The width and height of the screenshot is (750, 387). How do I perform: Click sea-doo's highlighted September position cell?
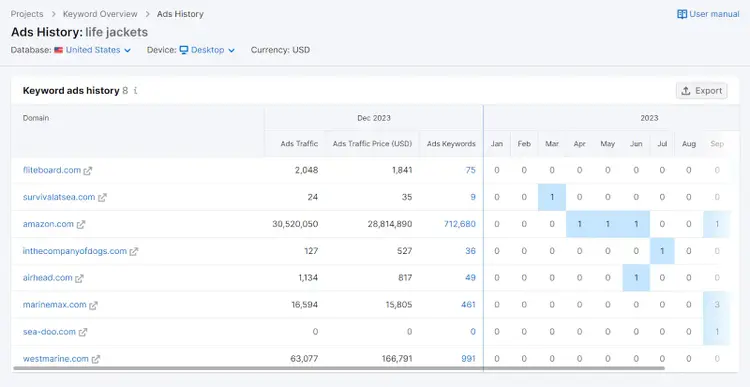click(x=717, y=332)
